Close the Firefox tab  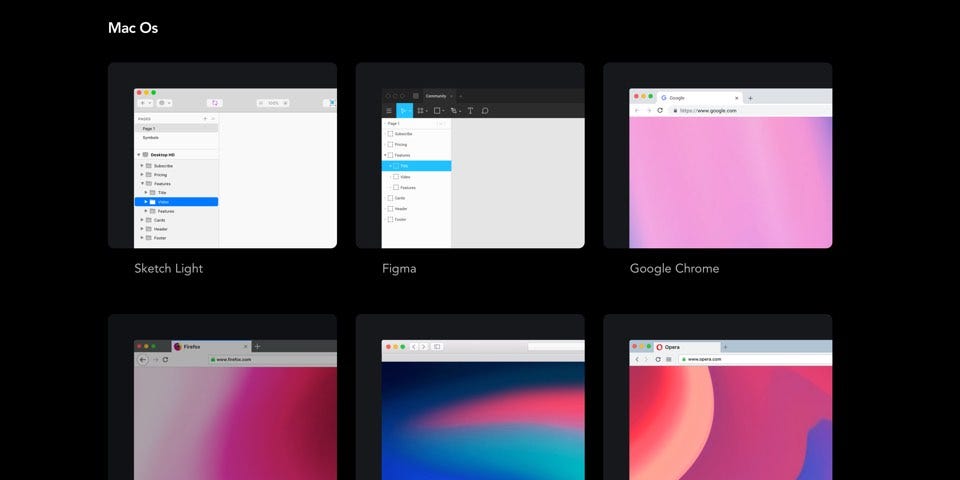coord(246,347)
